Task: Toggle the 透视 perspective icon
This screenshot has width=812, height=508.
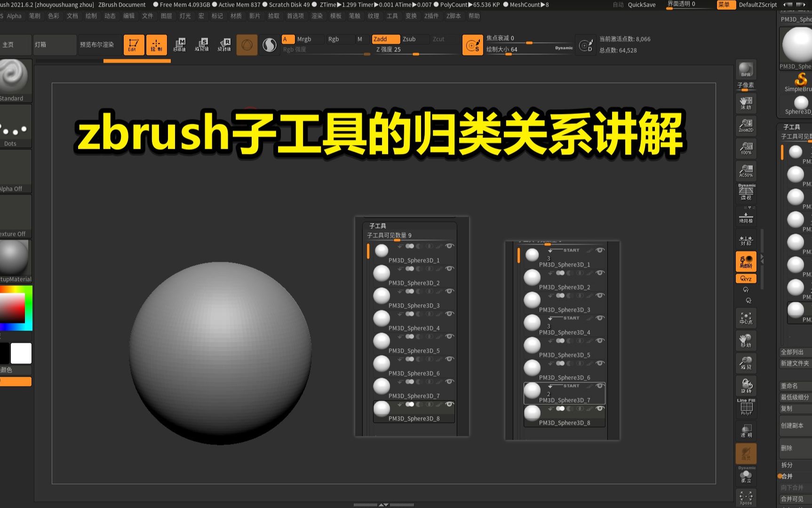Action: [746, 192]
